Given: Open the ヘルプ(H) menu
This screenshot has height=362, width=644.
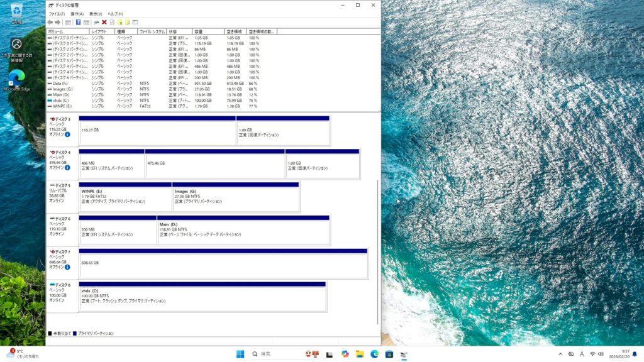Looking at the screenshot, I should [115, 14].
